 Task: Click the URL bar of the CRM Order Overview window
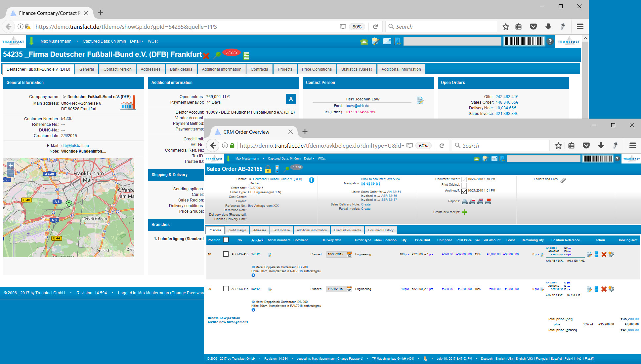321,146
